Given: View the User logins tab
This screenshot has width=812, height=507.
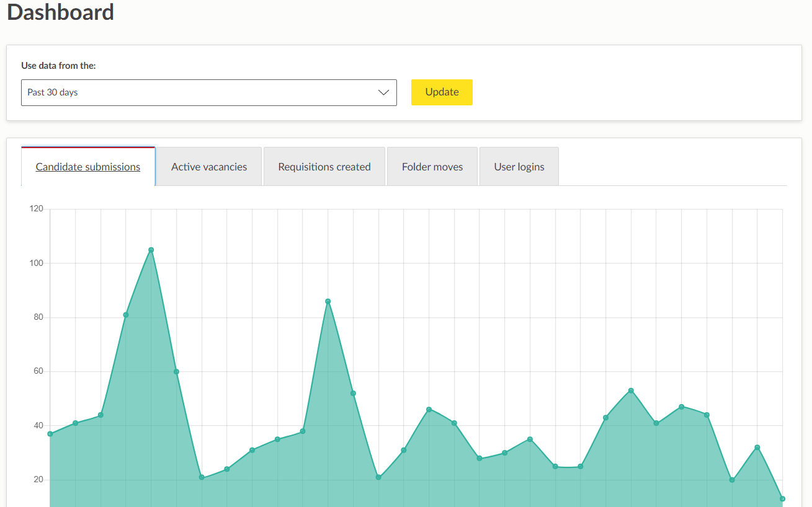Looking at the screenshot, I should click(519, 167).
